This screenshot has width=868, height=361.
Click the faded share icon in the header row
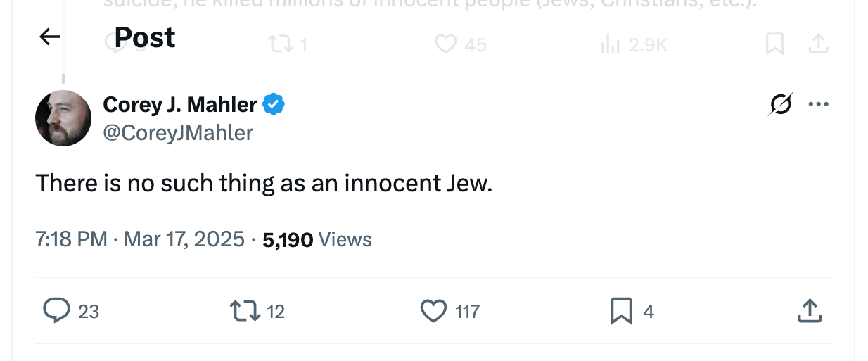tap(817, 44)
